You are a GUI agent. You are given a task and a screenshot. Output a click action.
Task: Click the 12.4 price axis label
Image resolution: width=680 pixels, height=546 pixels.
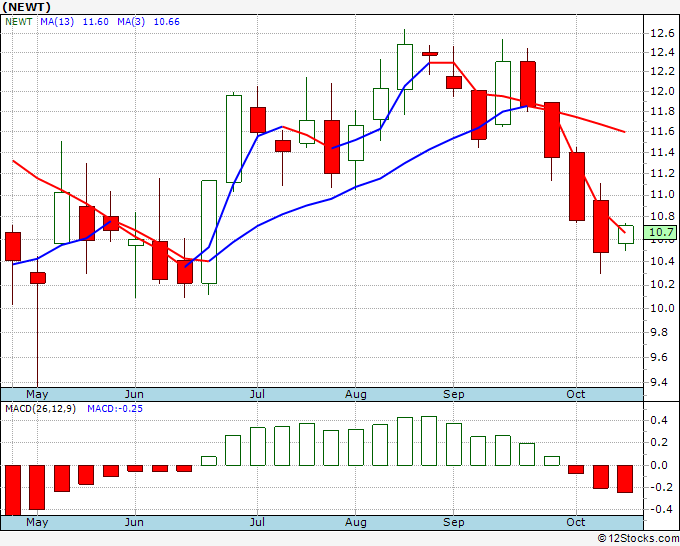click(662, 53)
